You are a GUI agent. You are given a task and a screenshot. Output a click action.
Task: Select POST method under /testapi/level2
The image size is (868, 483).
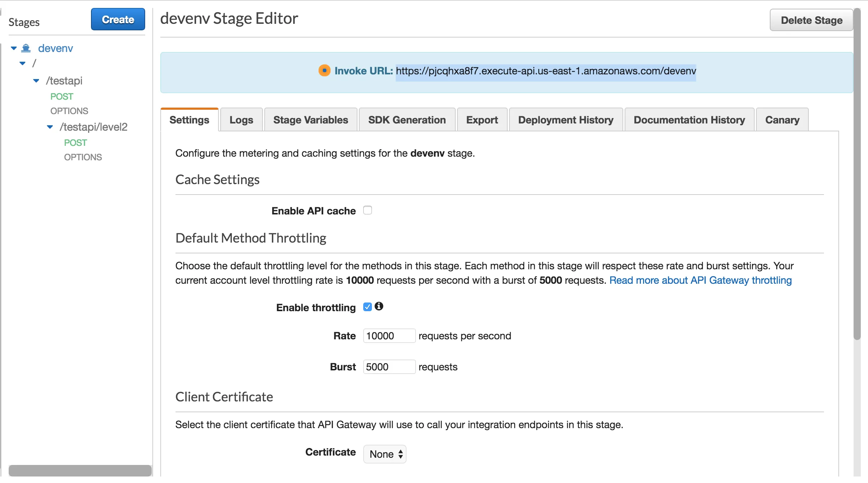click(75, 143)
